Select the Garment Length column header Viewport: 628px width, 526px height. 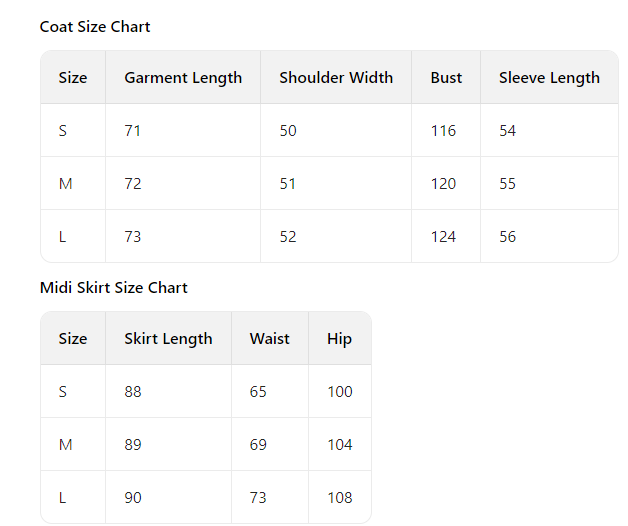point(183,78)
